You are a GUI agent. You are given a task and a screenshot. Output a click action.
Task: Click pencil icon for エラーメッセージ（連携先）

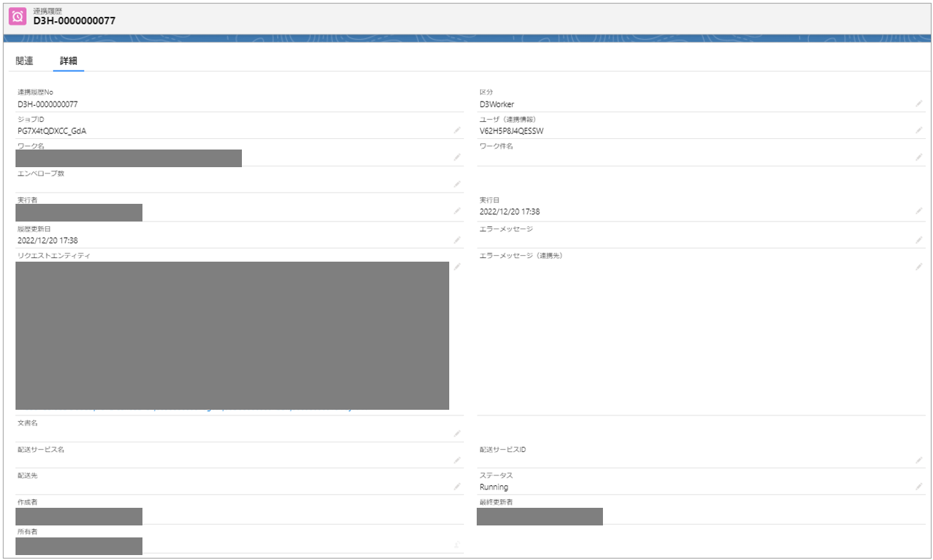919,267
